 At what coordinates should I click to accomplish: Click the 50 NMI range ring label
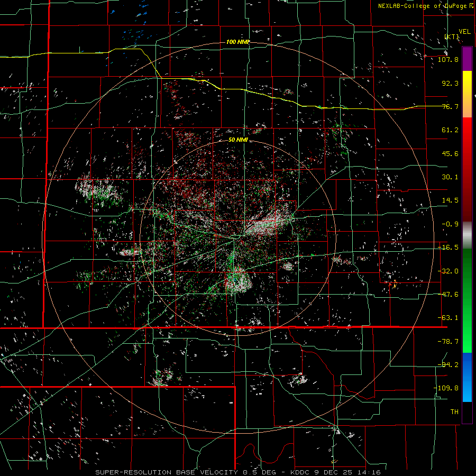(x=238, y=140)
